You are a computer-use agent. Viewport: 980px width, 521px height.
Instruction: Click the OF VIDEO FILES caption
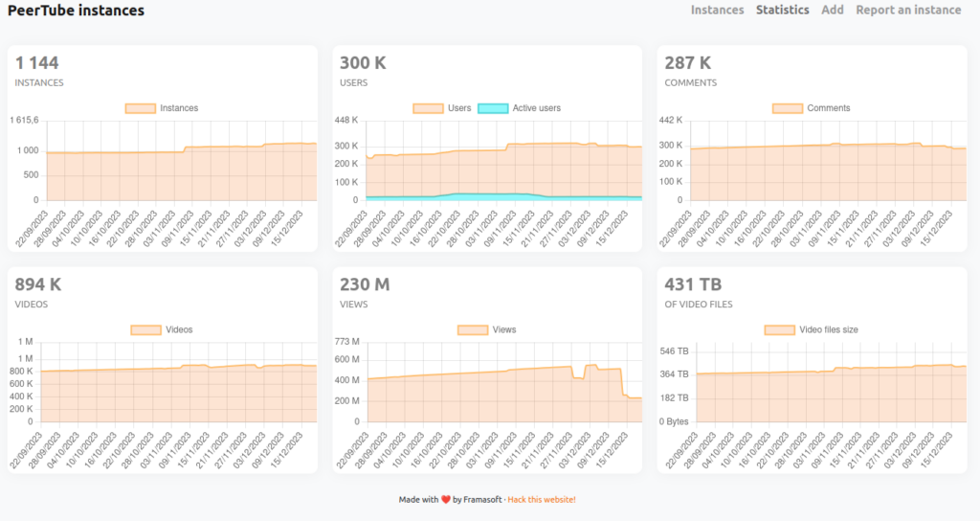coord(699,304)
